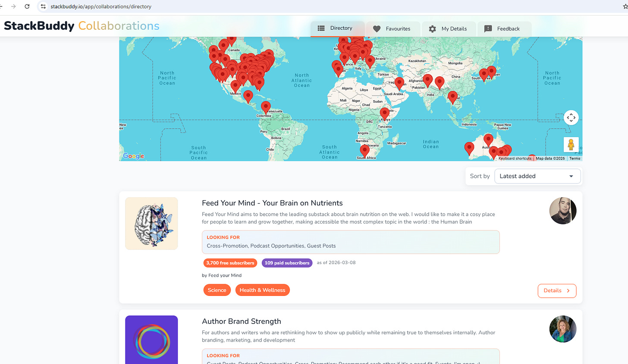Viewport: 628px width, 364px height.
Task: Click the site info icon in address bar
Action: pyautogui.click(x=43, y=6)
